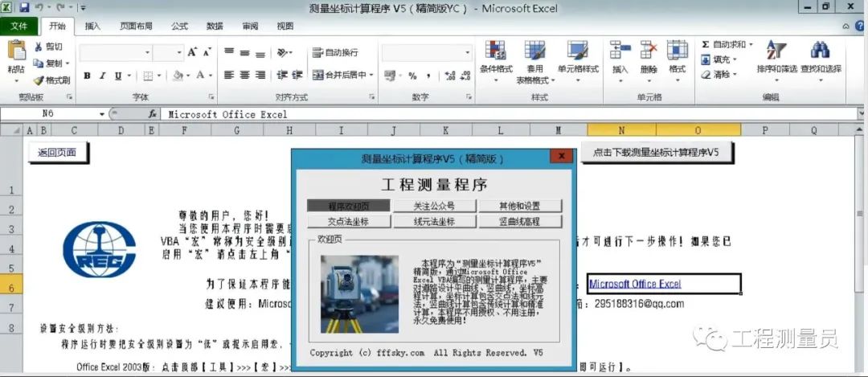Screen dimensions: 868x377
Task: Open the font (字体) dialog launcher
Action: pos(211,97)
